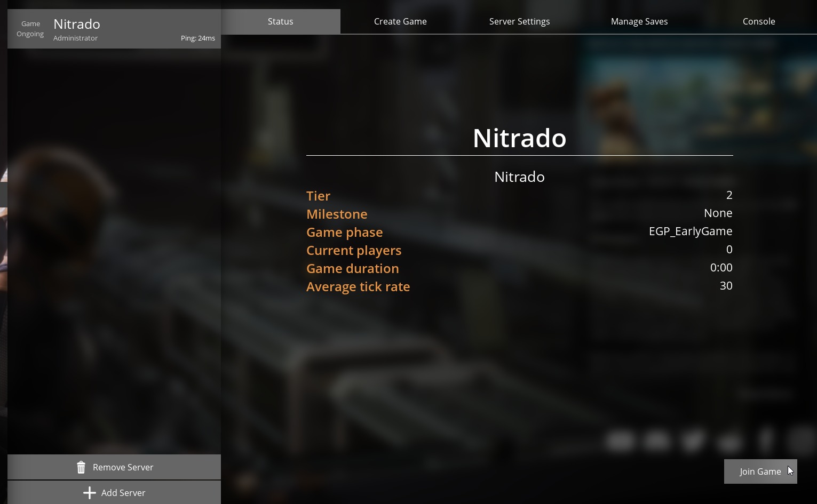Click the Average tick rate value 30

click(x=726, y=286)
